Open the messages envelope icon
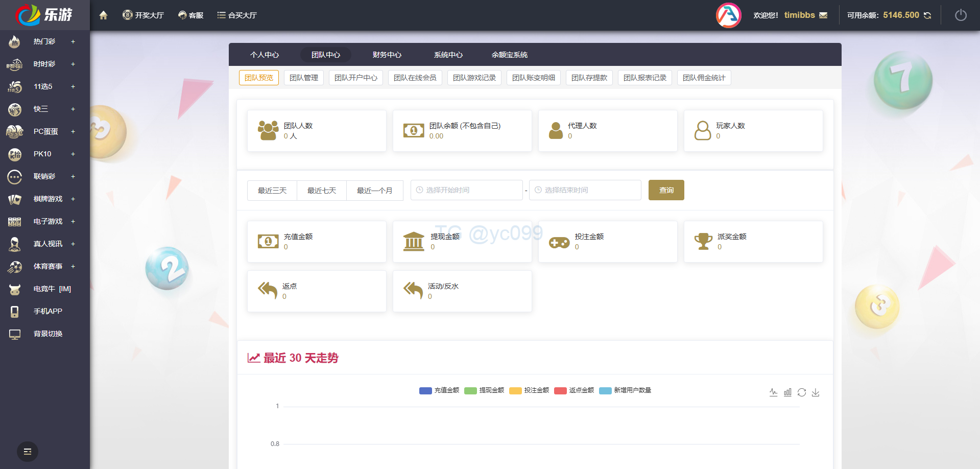Screen dimensions: 980x469 pyautogui.click(x=823, y=15)
